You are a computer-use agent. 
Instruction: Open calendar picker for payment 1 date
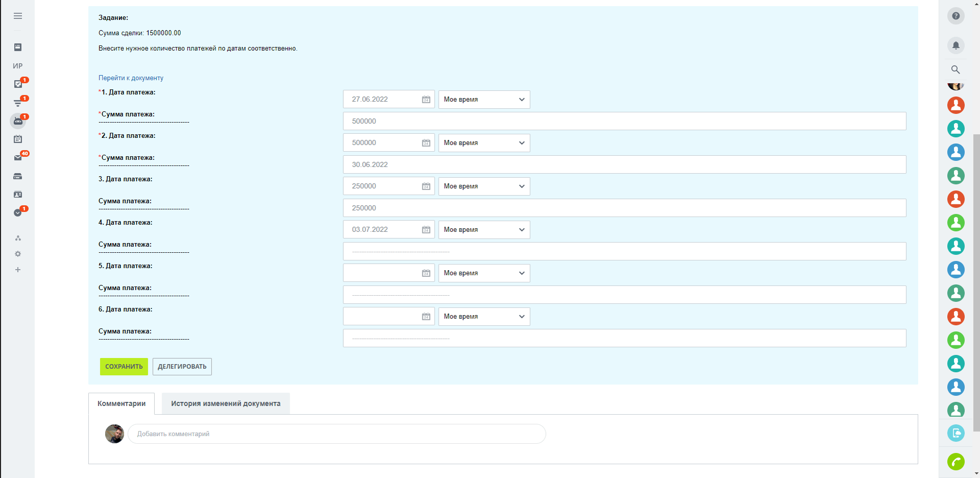(426, 100)
